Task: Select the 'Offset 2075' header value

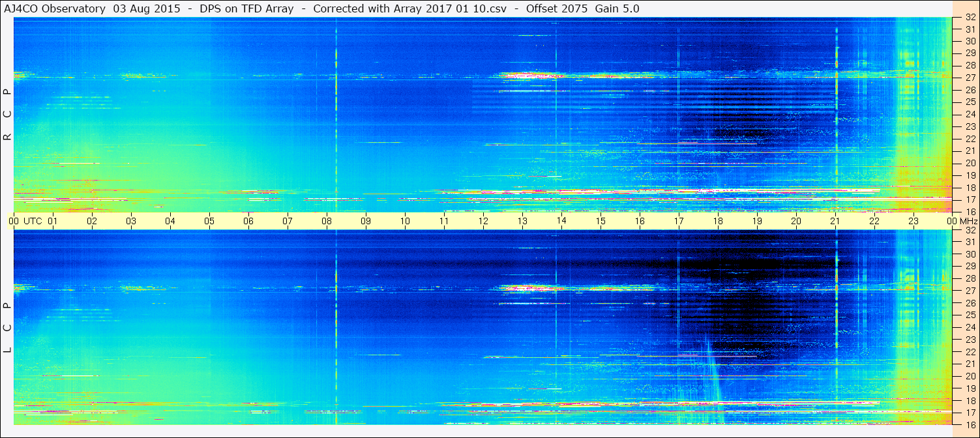Action: coord(557,8)
